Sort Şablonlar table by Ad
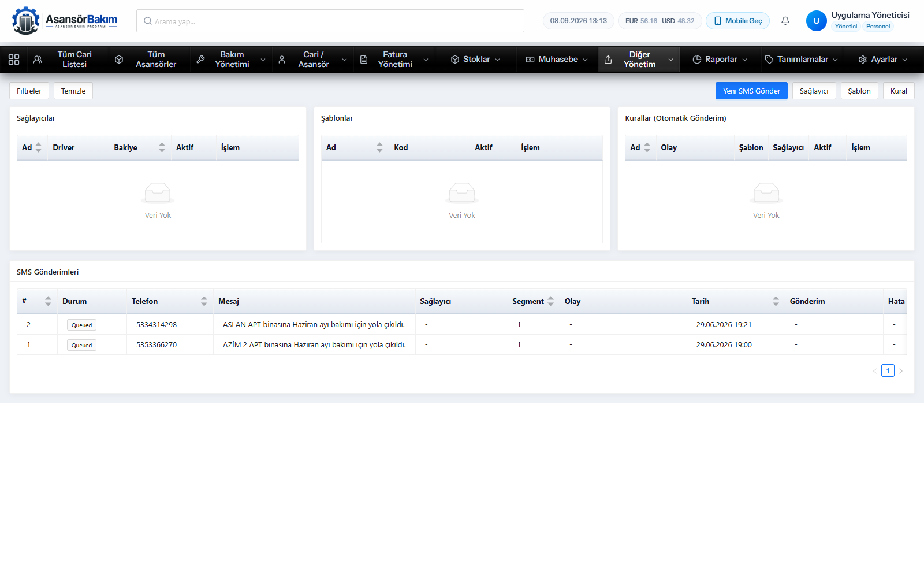The image size is (924, 578). click(379, 147)
